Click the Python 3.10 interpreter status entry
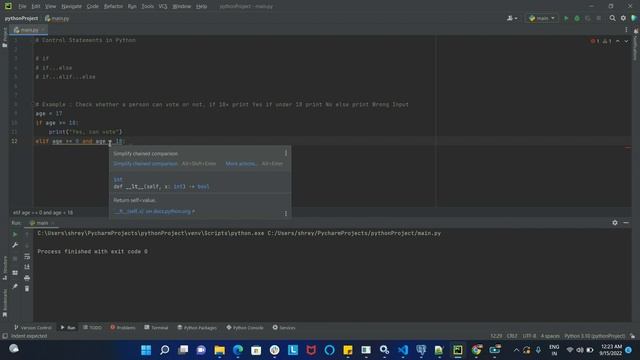This screenshot has height=360, width=640. coord(595,336)
